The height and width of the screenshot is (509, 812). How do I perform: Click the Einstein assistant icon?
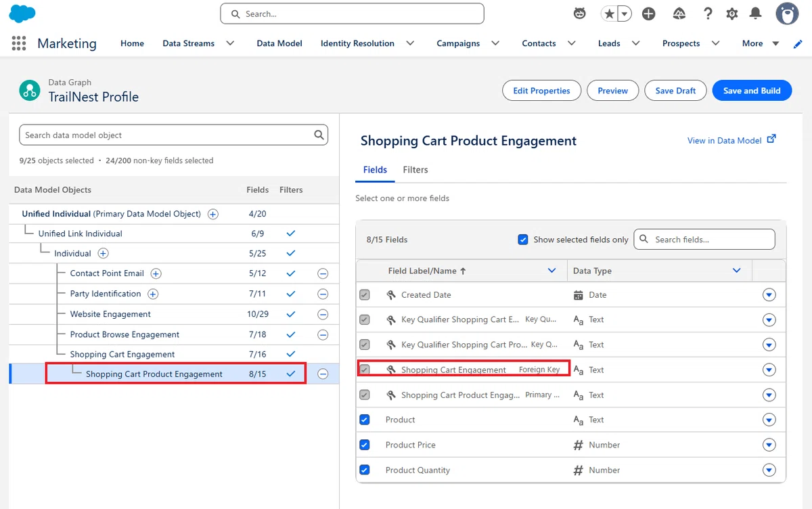[x=579, y=14]
